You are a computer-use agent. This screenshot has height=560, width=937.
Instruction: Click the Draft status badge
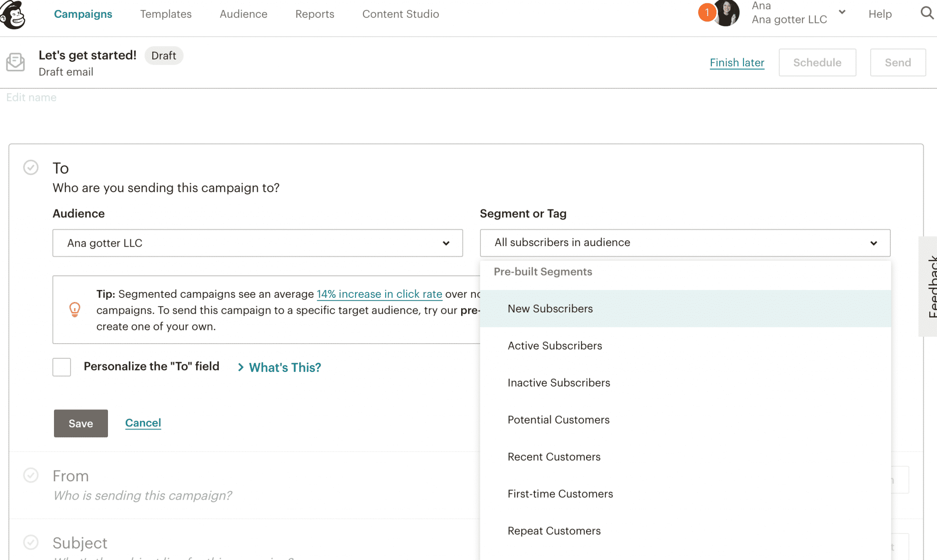pyautogui.click(x=164, y=55)
